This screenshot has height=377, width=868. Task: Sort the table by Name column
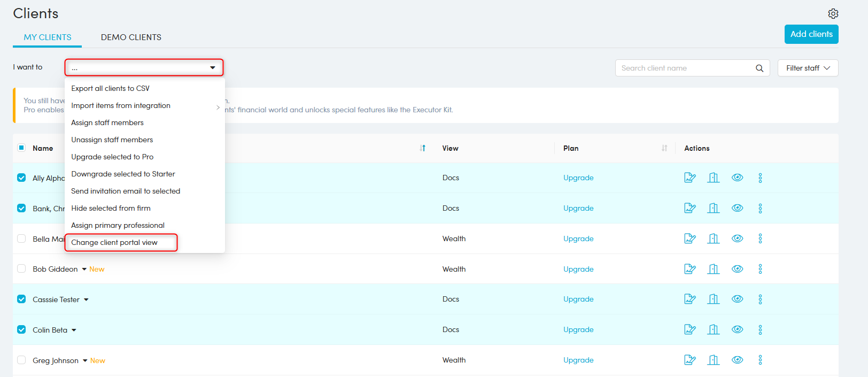point(422,148)
